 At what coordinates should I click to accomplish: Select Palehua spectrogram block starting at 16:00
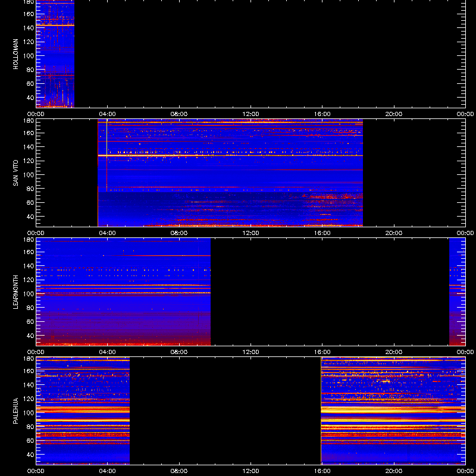[393, 411]
